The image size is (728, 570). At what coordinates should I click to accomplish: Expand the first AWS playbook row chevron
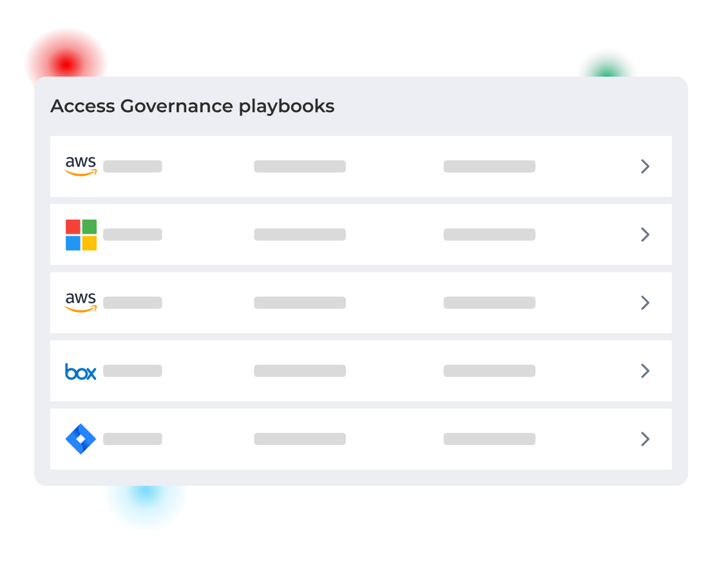pyautogui.click(x=645, y=167)
